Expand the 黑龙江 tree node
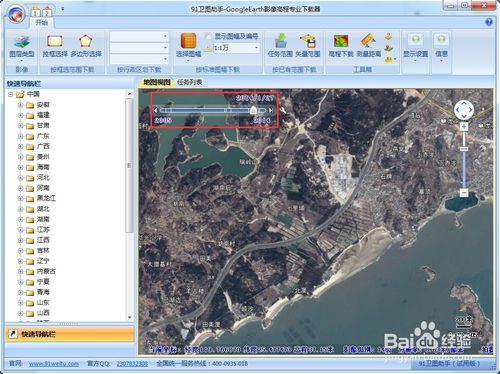Viewport: 500px width, 374px height. [21, 198]
